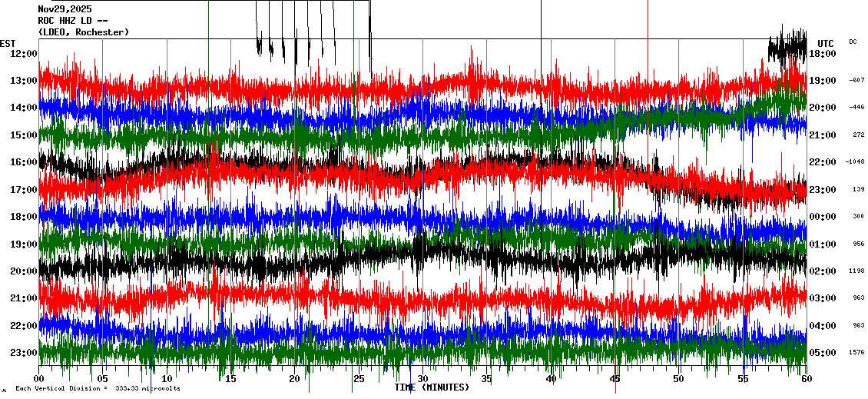Select the DC column header
868x399 pixels.
tap(853, 42)
